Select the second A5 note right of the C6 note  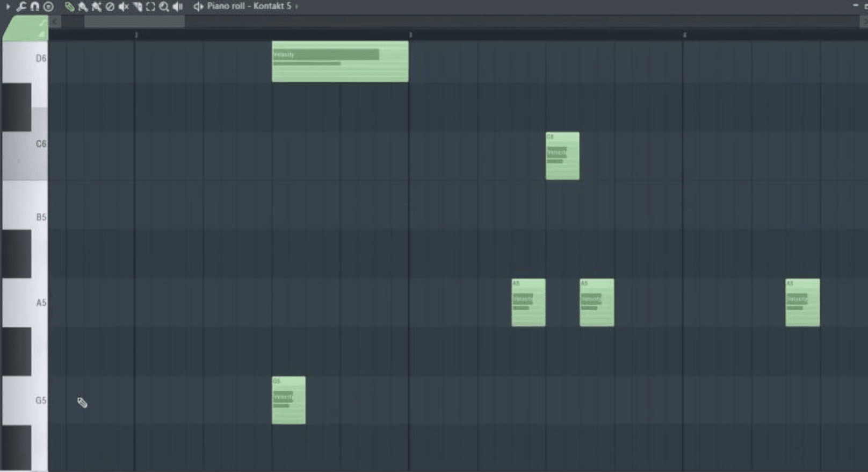pos(597,303)
